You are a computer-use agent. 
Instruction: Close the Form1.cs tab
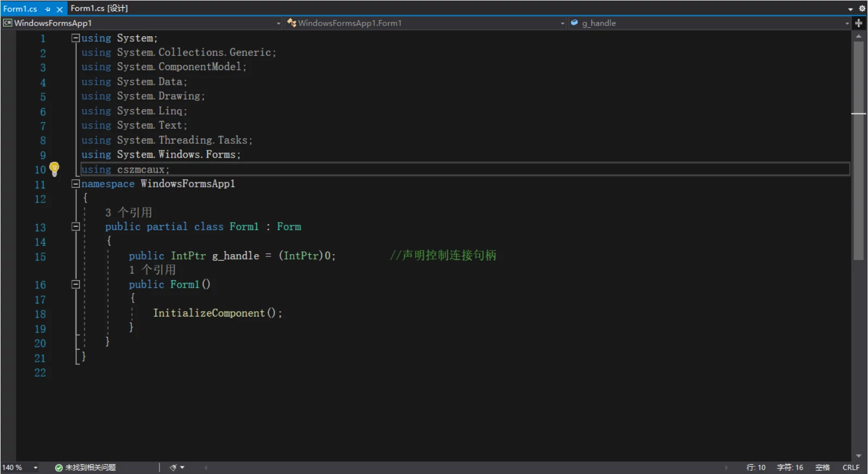click(x=60, y=9)
